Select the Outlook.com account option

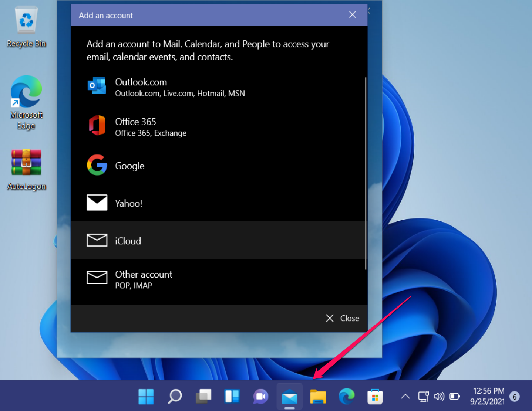[x=141, y=87]
